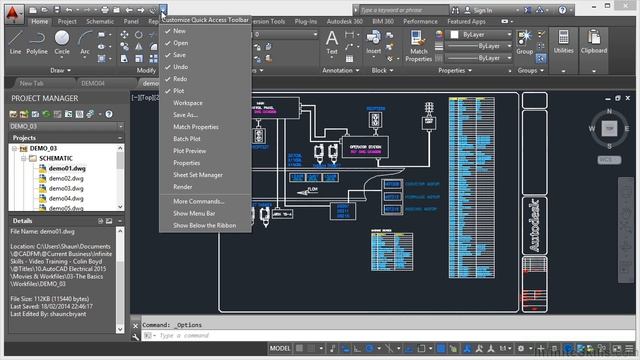Viewport: 640px width, 360px height.
Task: Open the Utilities panel button
Action: pos(564,42)
